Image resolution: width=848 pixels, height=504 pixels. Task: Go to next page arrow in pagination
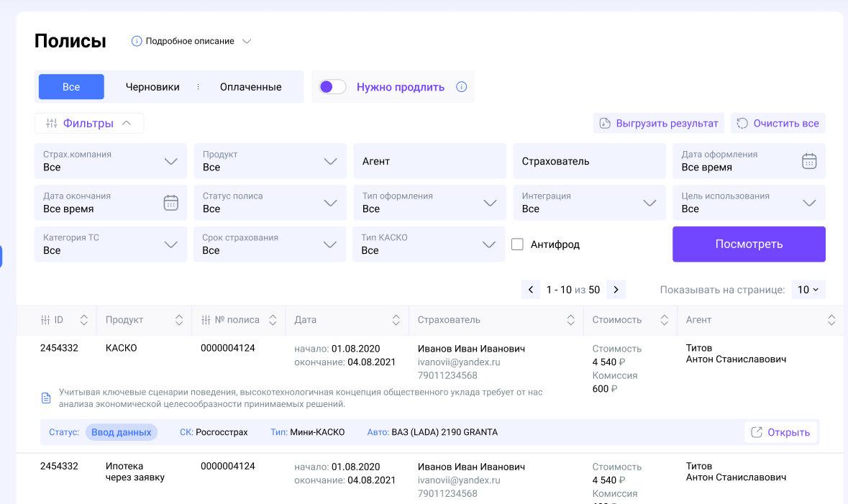(616, 290)
